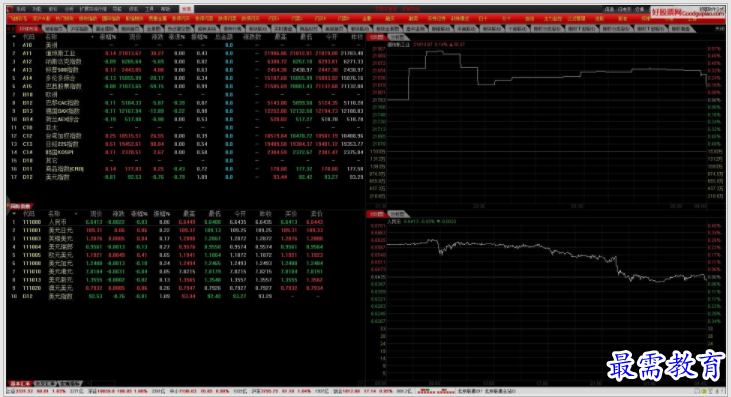This screenshot has height=397, width=731.
Task: Sort lower table by 卖价 column
Action: tap(317, 213)
